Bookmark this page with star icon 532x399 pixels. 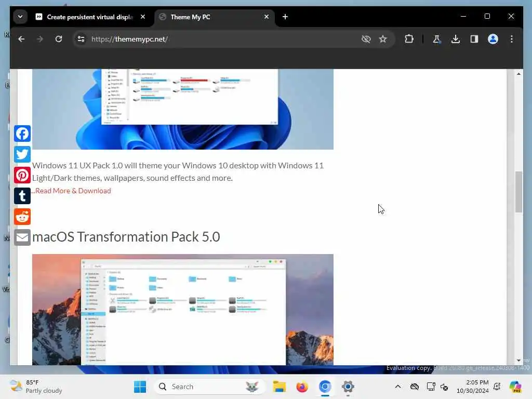pos(383,39)
